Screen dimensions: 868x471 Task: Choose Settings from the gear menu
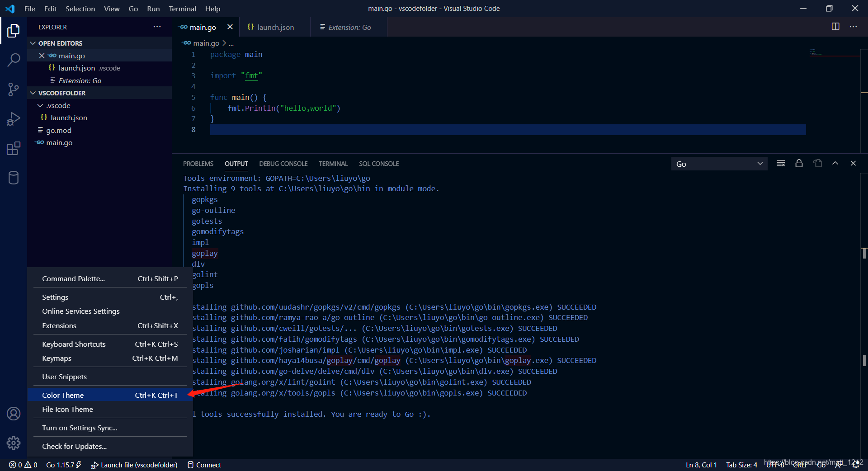[x=110, y=297]
